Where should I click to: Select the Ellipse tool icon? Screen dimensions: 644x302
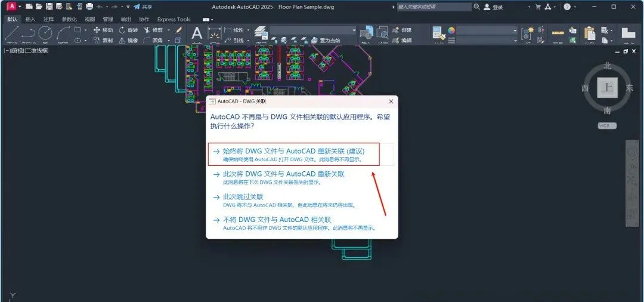coord(78,40)
